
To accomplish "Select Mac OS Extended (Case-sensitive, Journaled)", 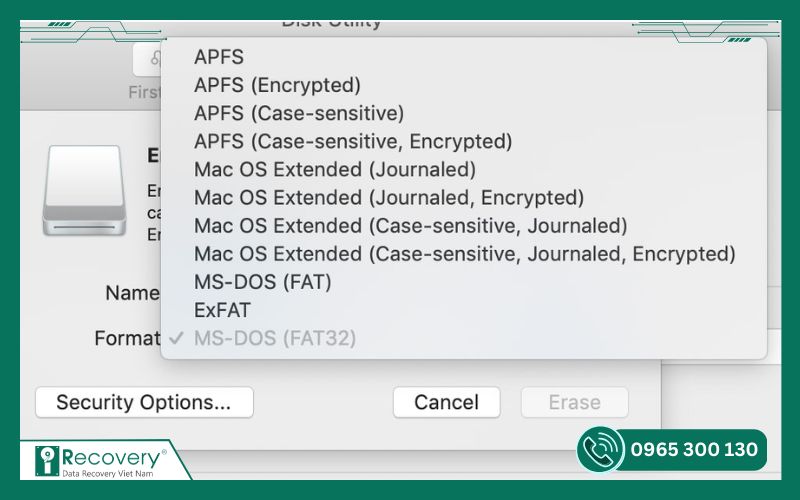I will tap(464, 225).
